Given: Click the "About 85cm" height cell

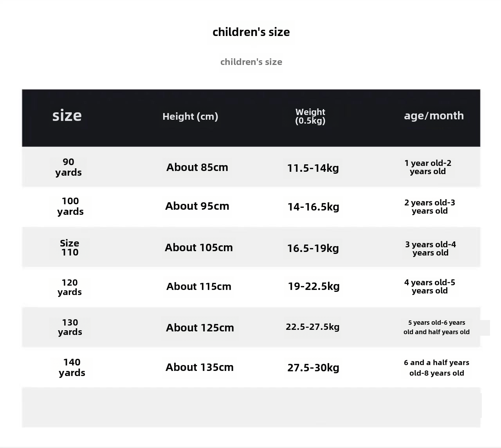Looking at the screenshot, I should (x=197, y=167).
